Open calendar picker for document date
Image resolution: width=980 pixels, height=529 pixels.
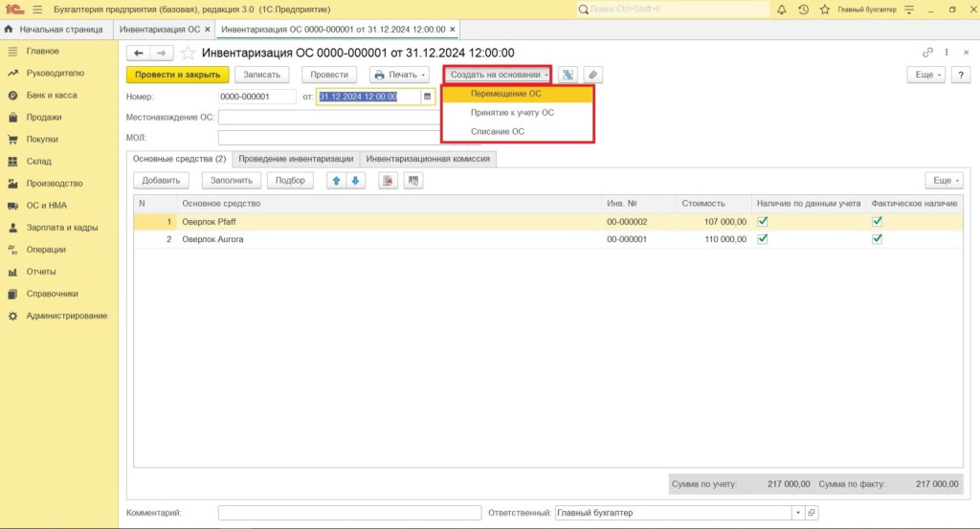[428, 97]
